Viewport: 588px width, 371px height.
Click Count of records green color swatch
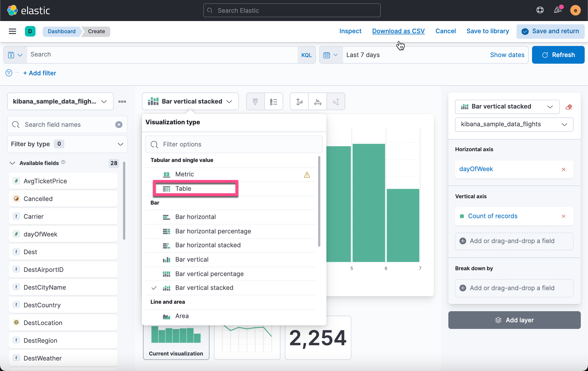(462, 216)
